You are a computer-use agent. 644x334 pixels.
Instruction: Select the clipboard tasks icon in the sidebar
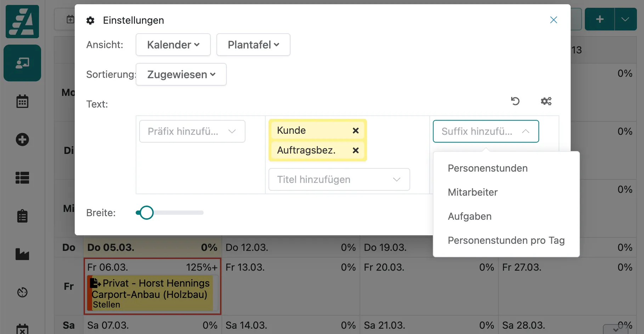22,216
